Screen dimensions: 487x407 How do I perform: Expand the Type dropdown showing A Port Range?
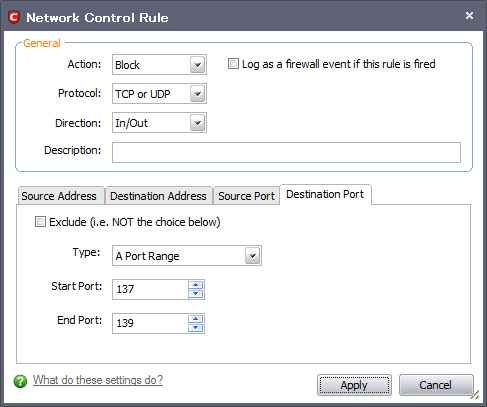coord(187,256)
